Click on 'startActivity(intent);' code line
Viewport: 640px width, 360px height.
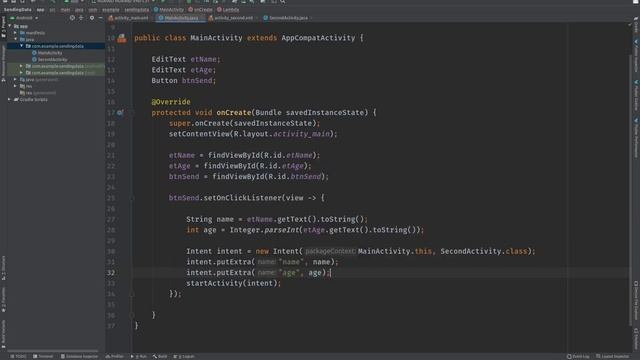[233, 283]
